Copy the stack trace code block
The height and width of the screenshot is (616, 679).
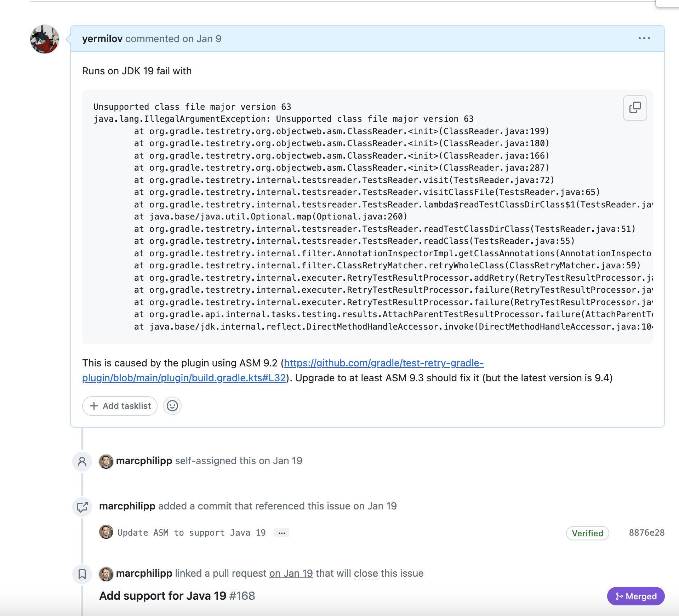click(635, 108)
